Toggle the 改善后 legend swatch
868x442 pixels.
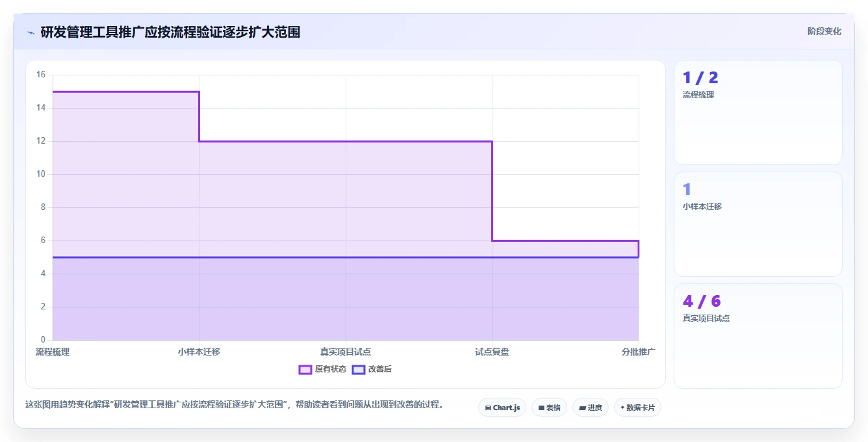359,369
